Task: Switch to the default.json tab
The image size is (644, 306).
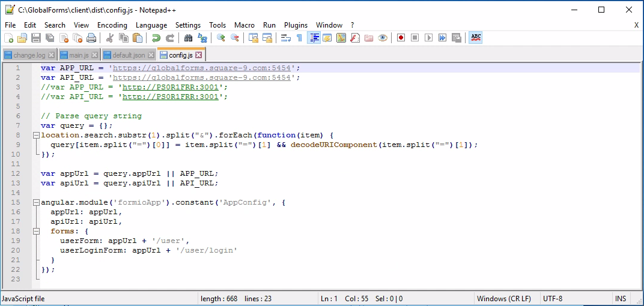Action: pos(129,55)
